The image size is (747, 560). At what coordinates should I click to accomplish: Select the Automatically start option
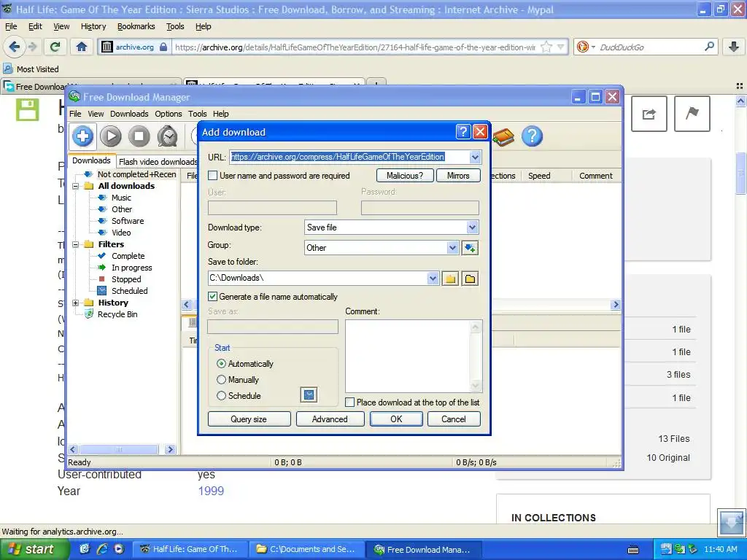(x=221, y=364)
